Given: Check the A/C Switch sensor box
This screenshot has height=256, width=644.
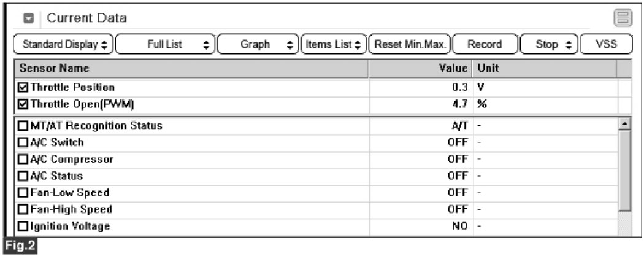Looking at the screenshot, I should (24, 142).
